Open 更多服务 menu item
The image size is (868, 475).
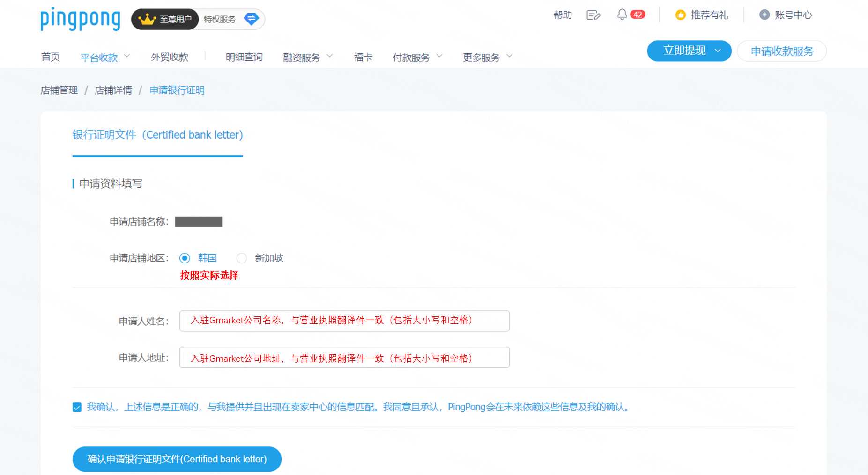click(482, 58)
